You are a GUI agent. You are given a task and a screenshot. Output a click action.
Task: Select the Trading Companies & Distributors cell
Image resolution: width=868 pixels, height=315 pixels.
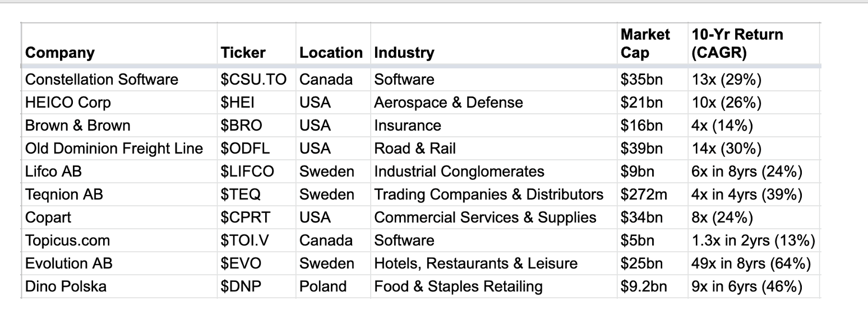(488, 194)
